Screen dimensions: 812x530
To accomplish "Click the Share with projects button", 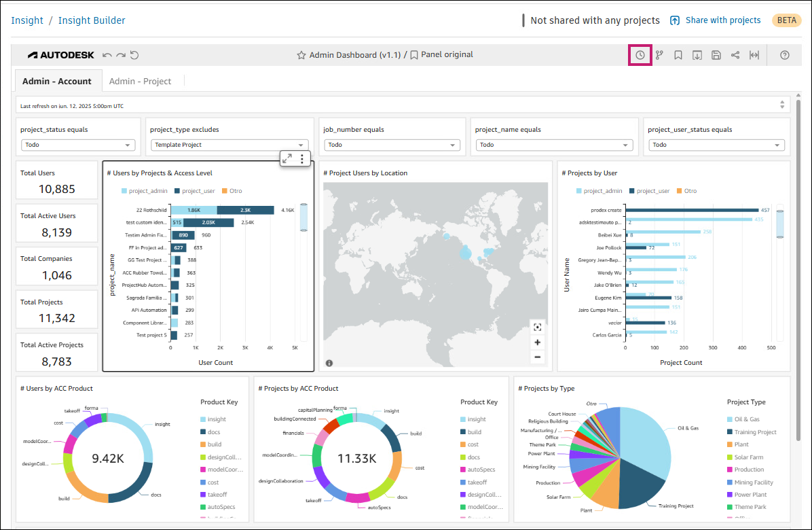I will (715, 20).
